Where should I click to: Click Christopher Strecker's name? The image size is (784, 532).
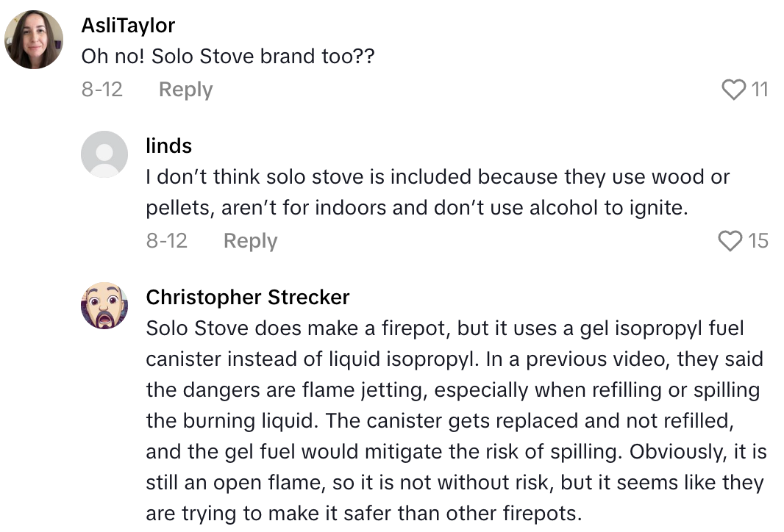click(x=248, y=298)
